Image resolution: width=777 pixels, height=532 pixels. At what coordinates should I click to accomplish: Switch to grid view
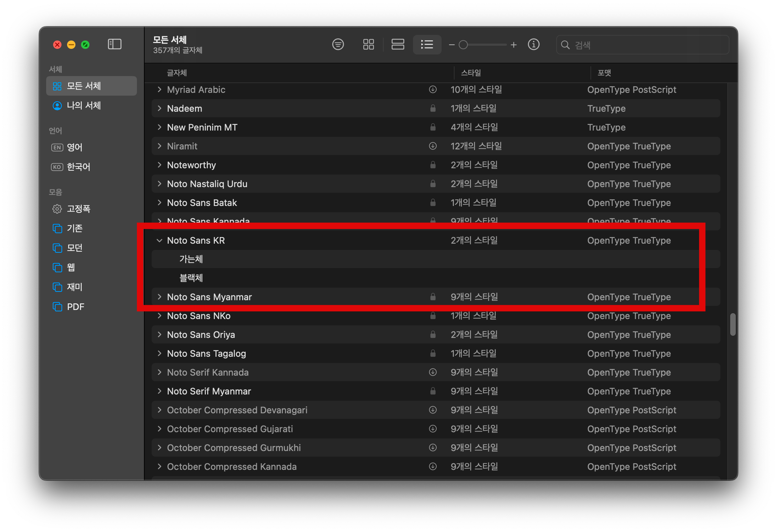pyautogui.click(x=369, y=44)
